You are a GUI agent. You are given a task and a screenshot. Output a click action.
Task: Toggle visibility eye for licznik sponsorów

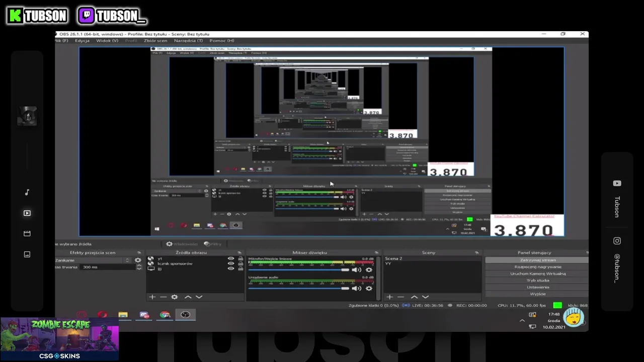click(231, 263)
